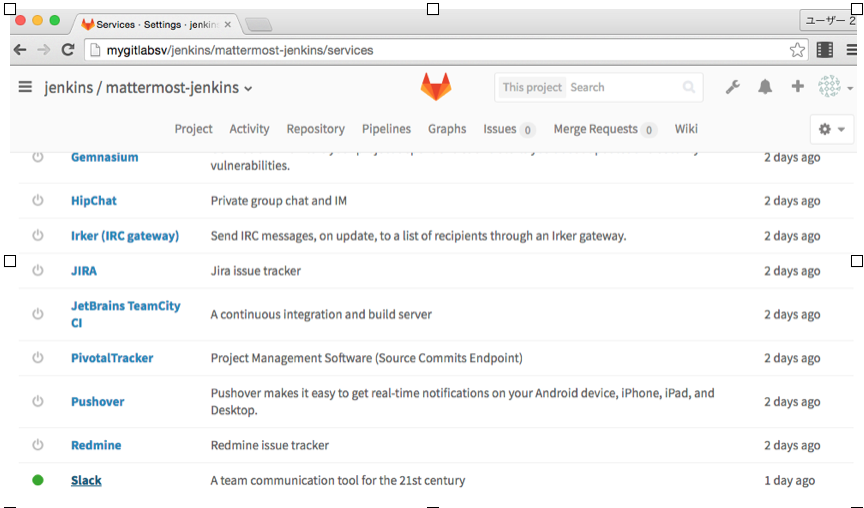
Task: Click the power icon for JIRA
Action: (37, 271)
